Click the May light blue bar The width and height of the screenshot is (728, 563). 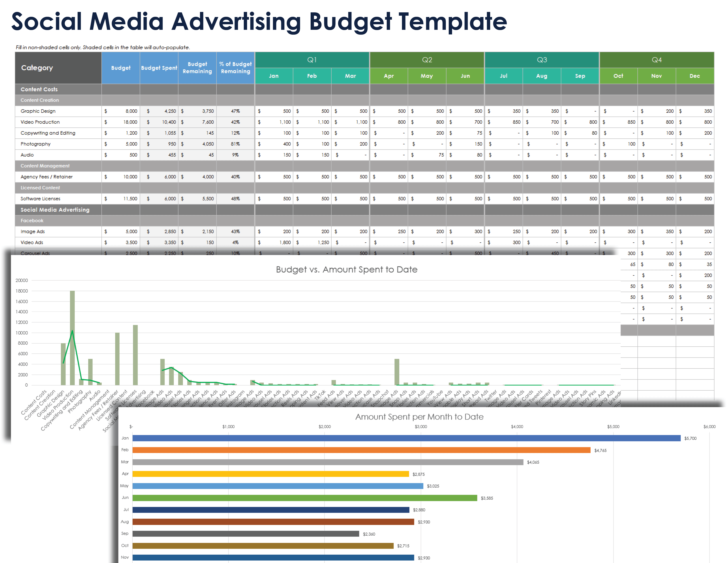[x=278, y=486]
